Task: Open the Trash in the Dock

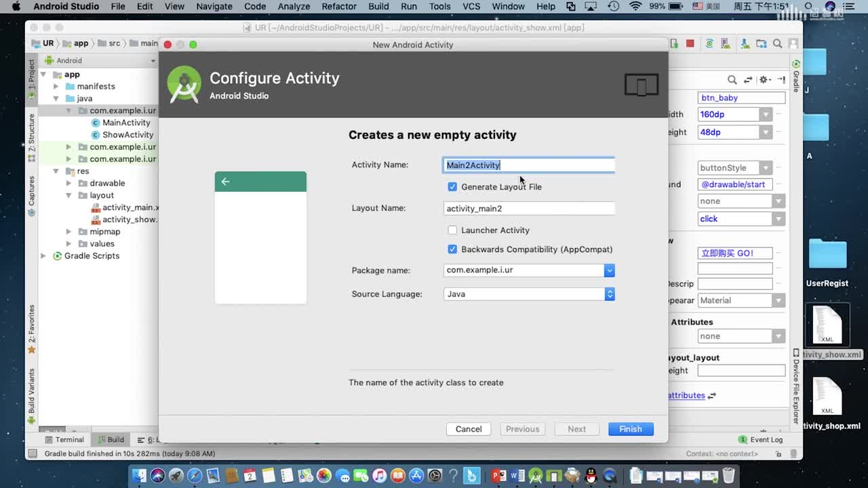Action: click(x=728, y=476)
